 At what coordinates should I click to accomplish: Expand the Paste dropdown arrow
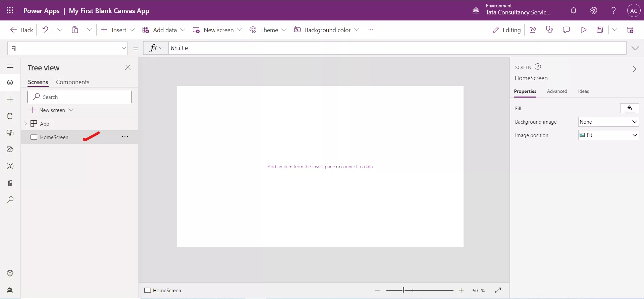coord(90,30)
